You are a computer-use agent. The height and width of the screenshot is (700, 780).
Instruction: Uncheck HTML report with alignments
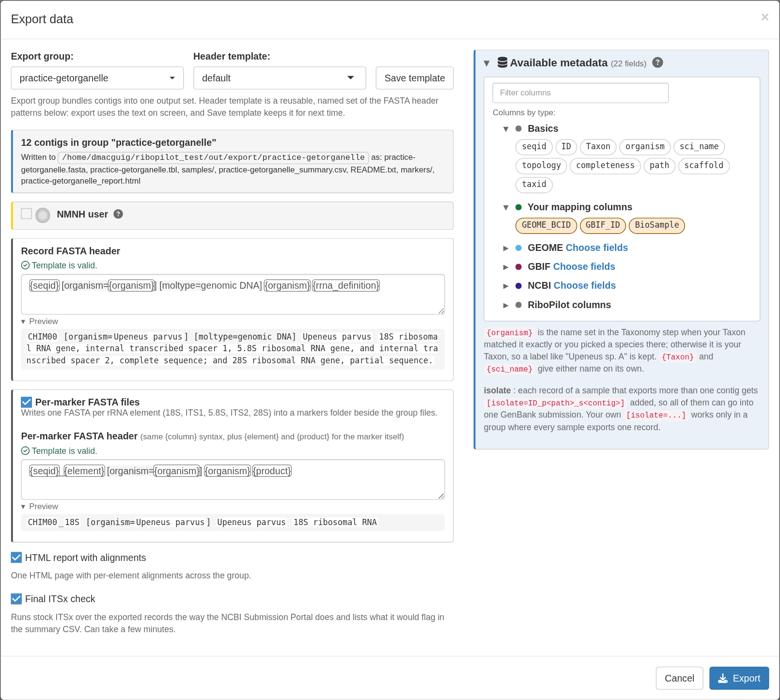click(16, 558)
